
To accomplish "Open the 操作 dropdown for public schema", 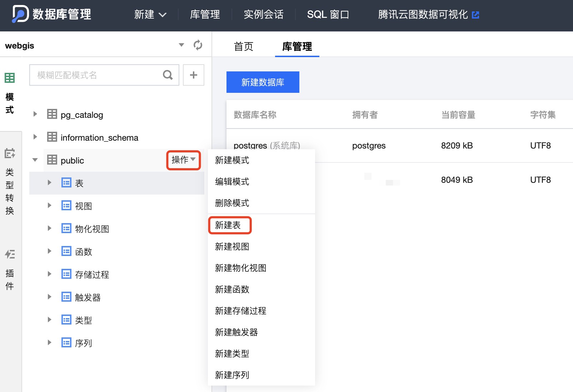I will point(184,160).
